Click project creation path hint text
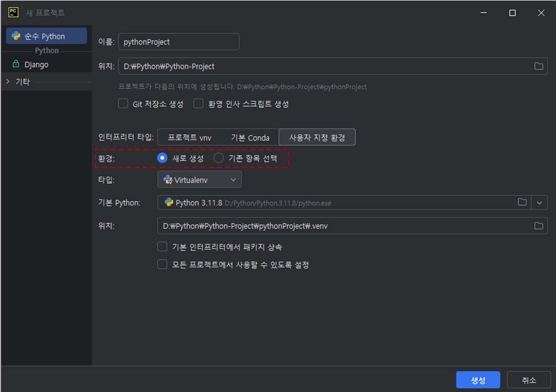The height and width of the screenshot is (392, 556). (x=243, y=87)
